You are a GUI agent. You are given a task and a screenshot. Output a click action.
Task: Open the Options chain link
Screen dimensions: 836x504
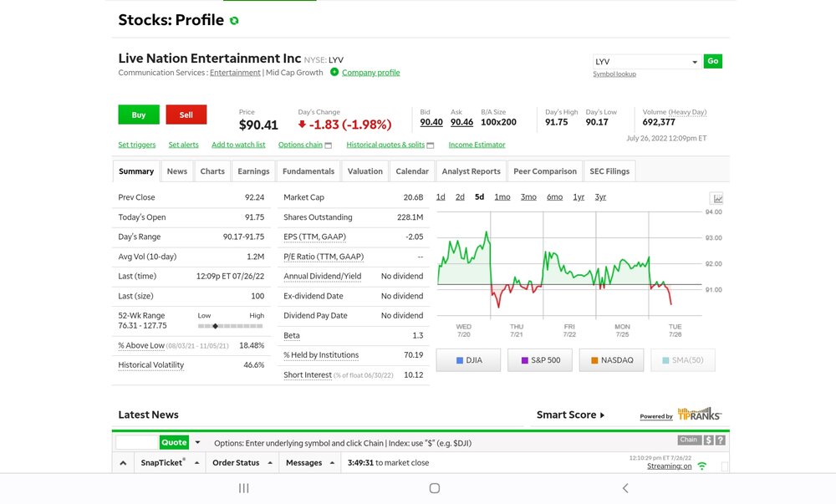click(300, 145)
